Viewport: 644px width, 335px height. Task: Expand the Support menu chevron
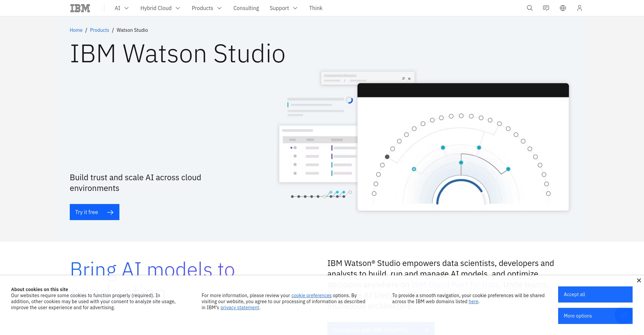click(295, 8)
